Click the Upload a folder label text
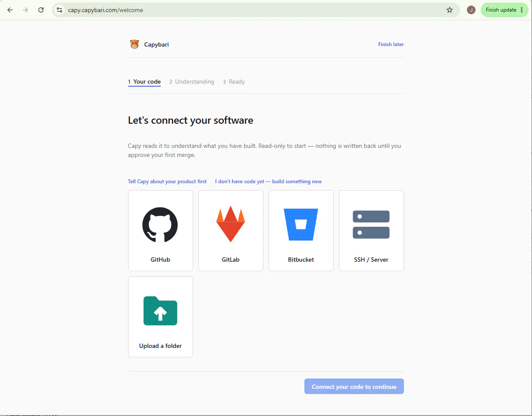Image resolution: width=532 pixels, height=416 pixels. pos(160,346)
